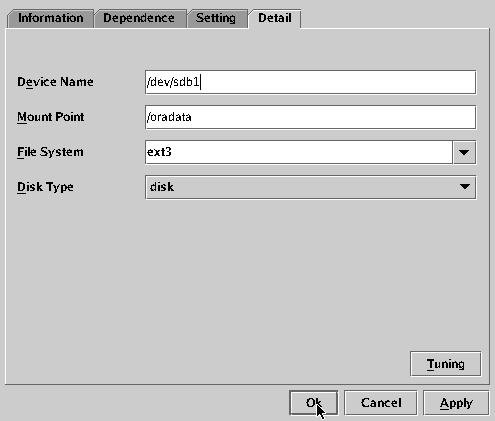Dismiss the dialog with Cancel

[x=381, y=403]
